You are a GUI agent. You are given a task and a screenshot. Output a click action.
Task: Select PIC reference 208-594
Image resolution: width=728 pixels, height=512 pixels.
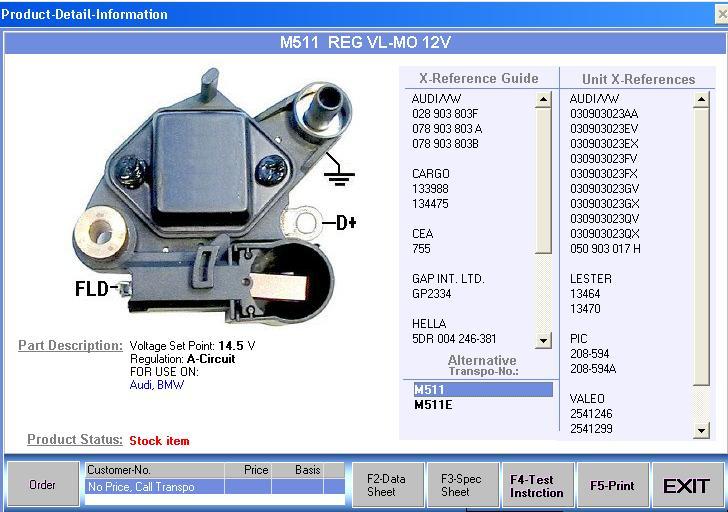tap(589, 354)
